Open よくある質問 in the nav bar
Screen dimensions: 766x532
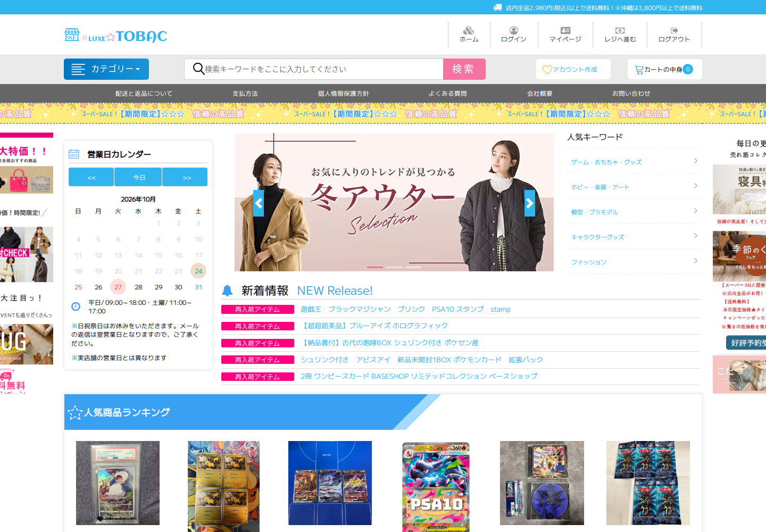click(448, 94)
